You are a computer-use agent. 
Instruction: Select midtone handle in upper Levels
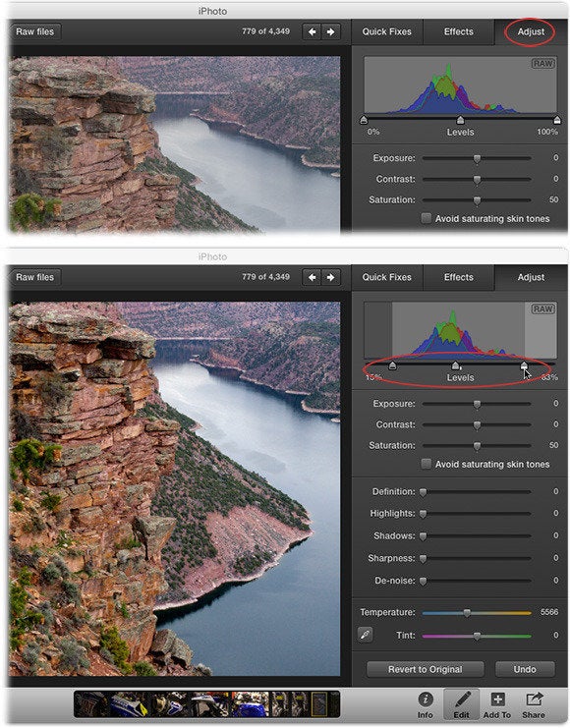[460, 120]
